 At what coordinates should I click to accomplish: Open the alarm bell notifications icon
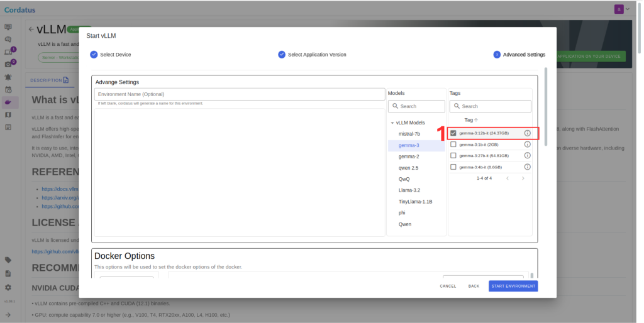8,77
